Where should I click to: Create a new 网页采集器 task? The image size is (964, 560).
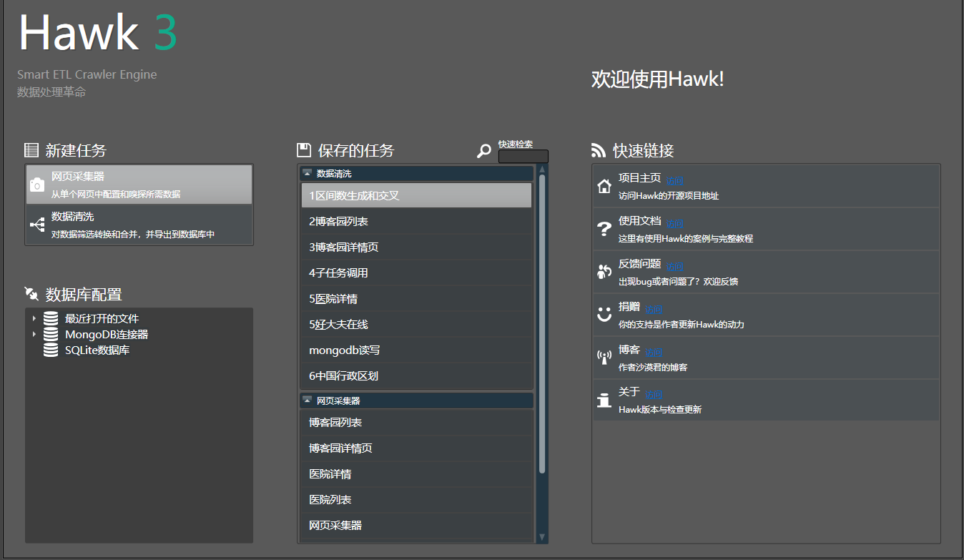[139, 185]
